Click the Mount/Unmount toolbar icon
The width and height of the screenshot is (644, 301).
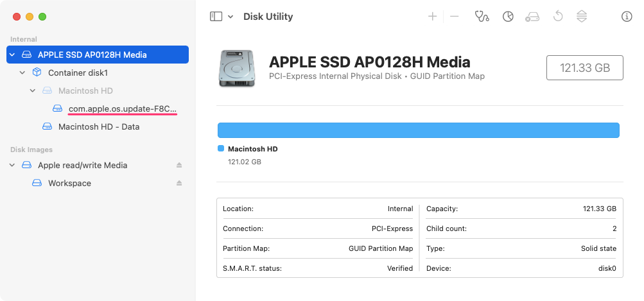[582, 17]
